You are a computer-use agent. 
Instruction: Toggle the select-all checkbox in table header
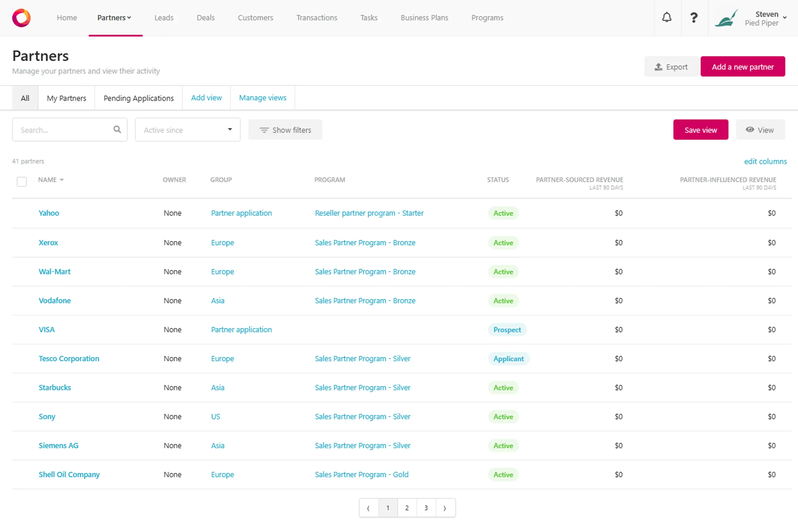point(22,181)
